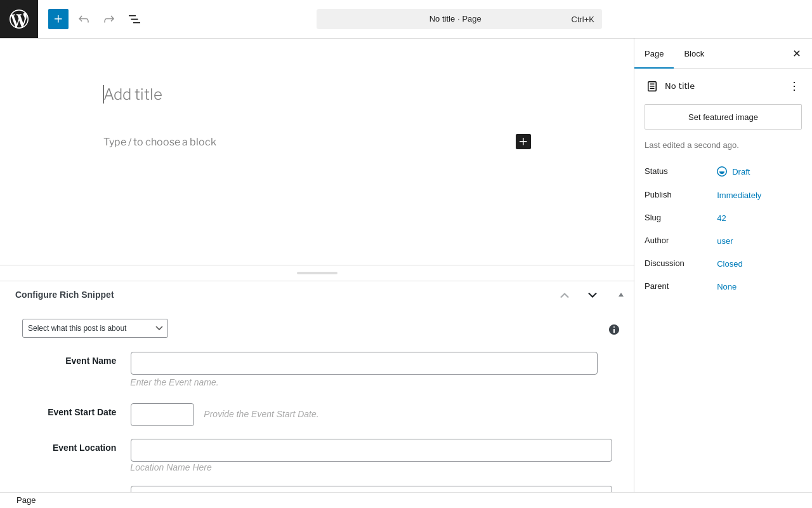The width and height of the screenshot is (812, 508).
Task: Click the Page breadcrumb in footer
Action: coord(26,500)
